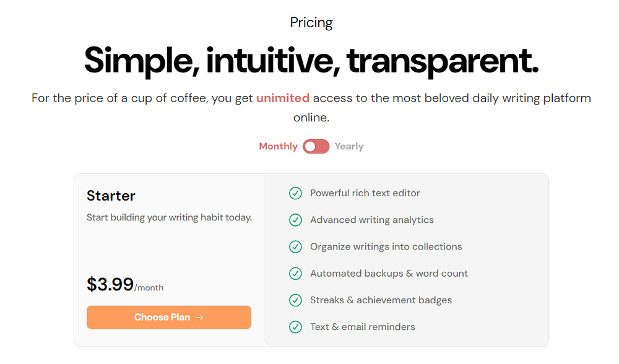Screen dimensions: 619x364
Task: Click the highlighted 'unimited' word
Action: click(x=283, y=98)
